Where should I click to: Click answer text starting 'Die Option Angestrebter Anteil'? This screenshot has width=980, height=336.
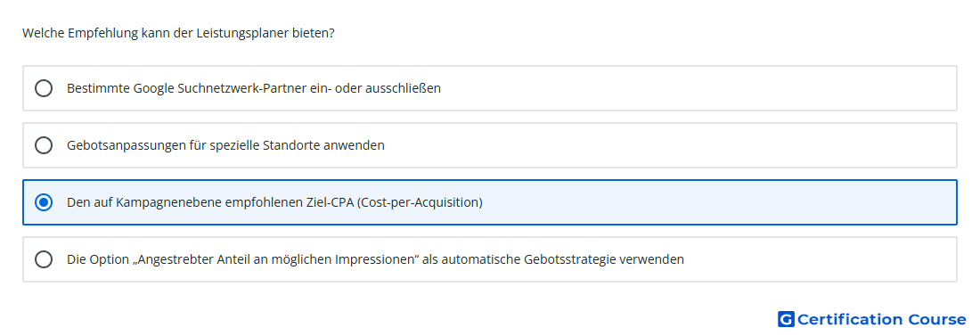point(375,259)
